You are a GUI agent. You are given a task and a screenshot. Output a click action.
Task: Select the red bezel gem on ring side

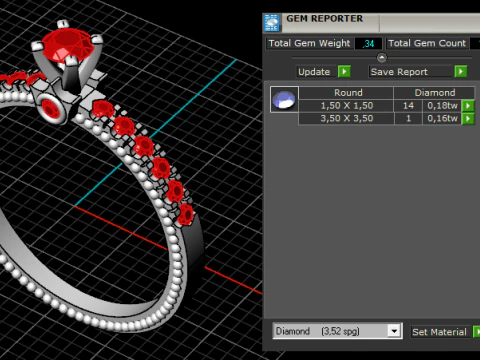(51, 109)
